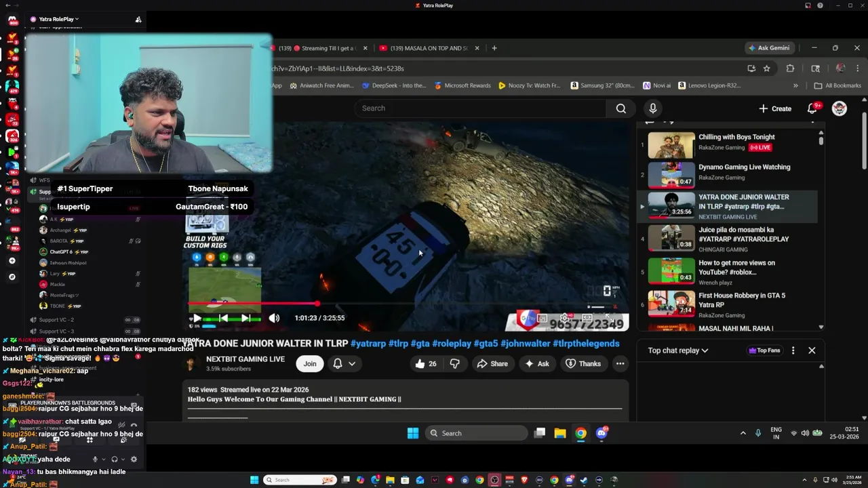The width and height of the screenshot is (868, 488).
Task: Open Chilling with Boys Tonight thumbnail
Action: coord(671,145)
